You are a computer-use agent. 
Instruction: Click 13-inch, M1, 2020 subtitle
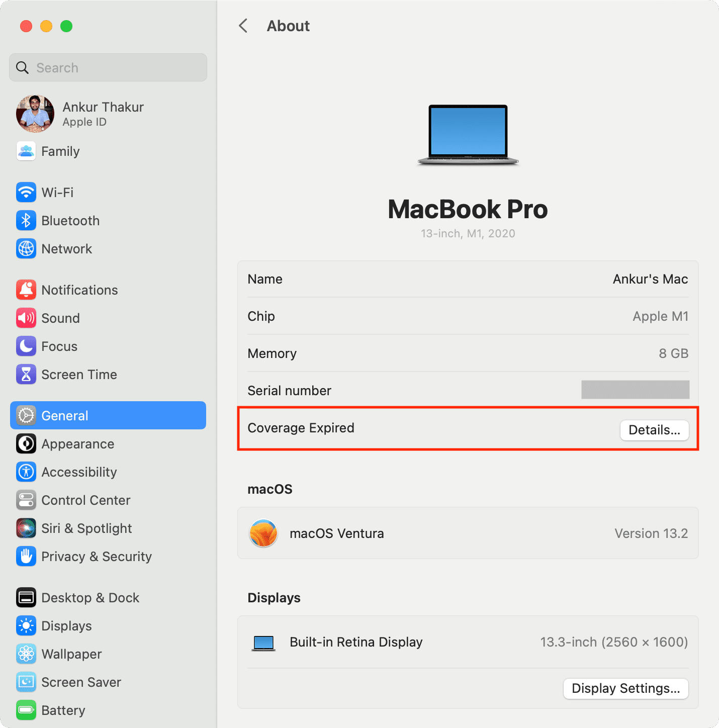[x=468, y=233]
